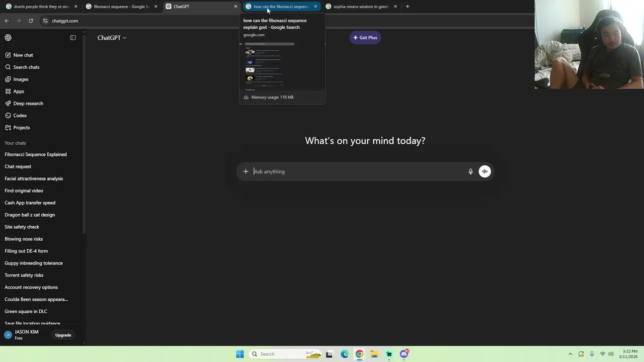The image size is (644, 362).
Task: Click the plus attach icon in prompt box
Action: coord(246,171)
